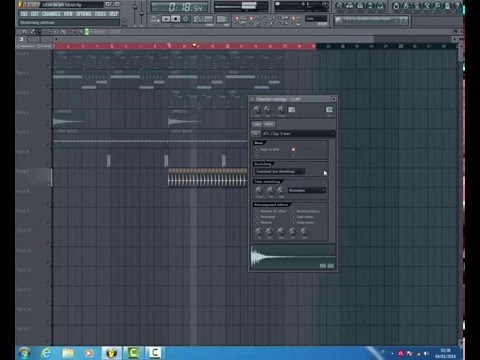480x360 pixels.
Task: Open the FILE menu
Action: pyautogui.click(x=24, y=14)
